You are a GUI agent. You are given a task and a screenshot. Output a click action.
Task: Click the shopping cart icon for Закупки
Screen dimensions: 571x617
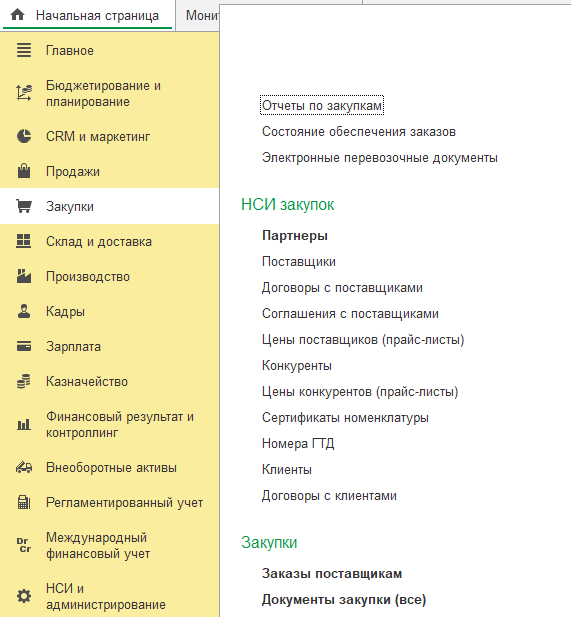click(x=24, y=206)
